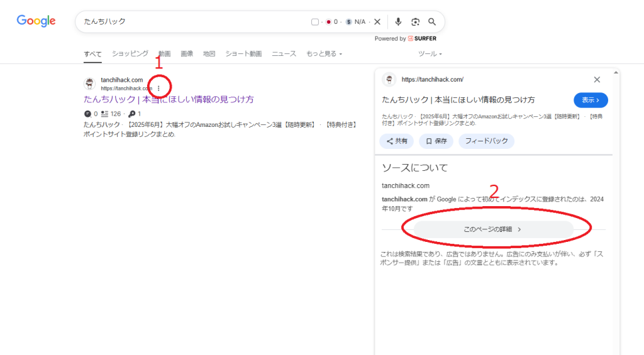644x355 pixels.
Task: Send feedback via フィードバック button
Action: pos(486,141)
